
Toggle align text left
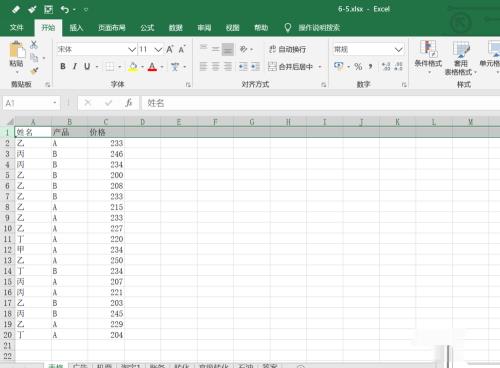pos(203,67)
